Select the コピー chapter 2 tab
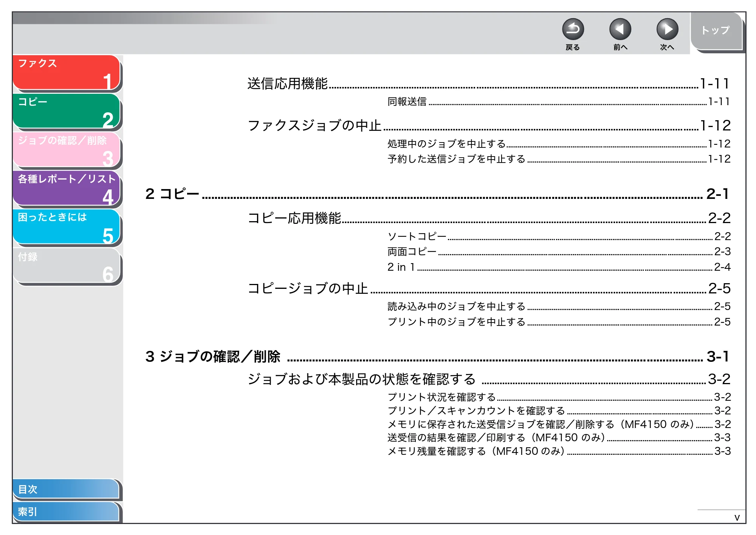This screenshot has width=756, height=535. pyautogui.click(x=67, y=111)
